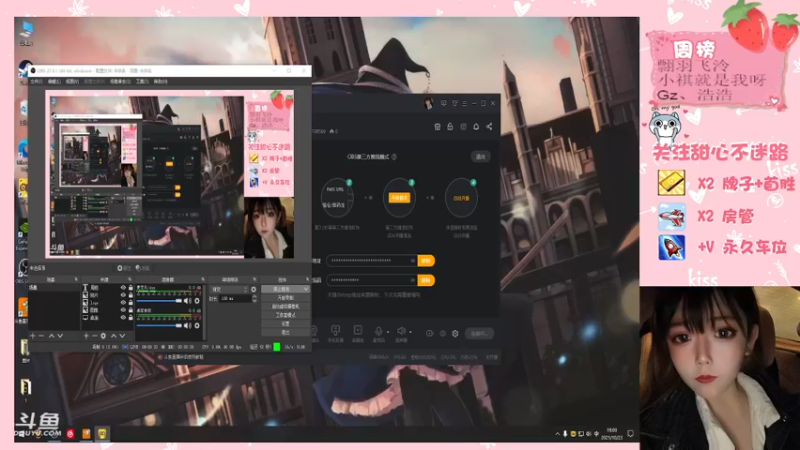Image resolution: width=800 pixels, height=450 pixels.
Task: Reveal the RTMP address with eye icon
Action: [412, 261]
